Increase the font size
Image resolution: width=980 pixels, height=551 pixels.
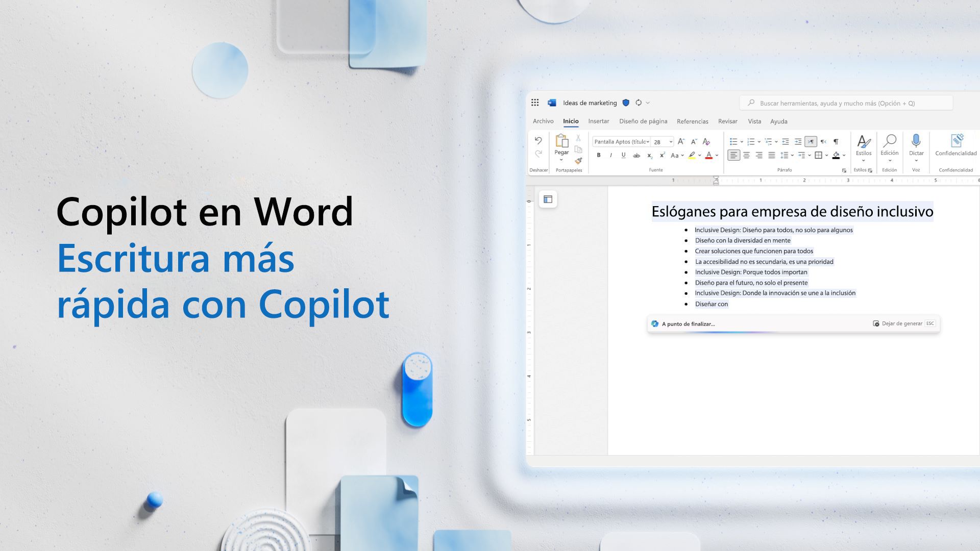tap(681, 141)
